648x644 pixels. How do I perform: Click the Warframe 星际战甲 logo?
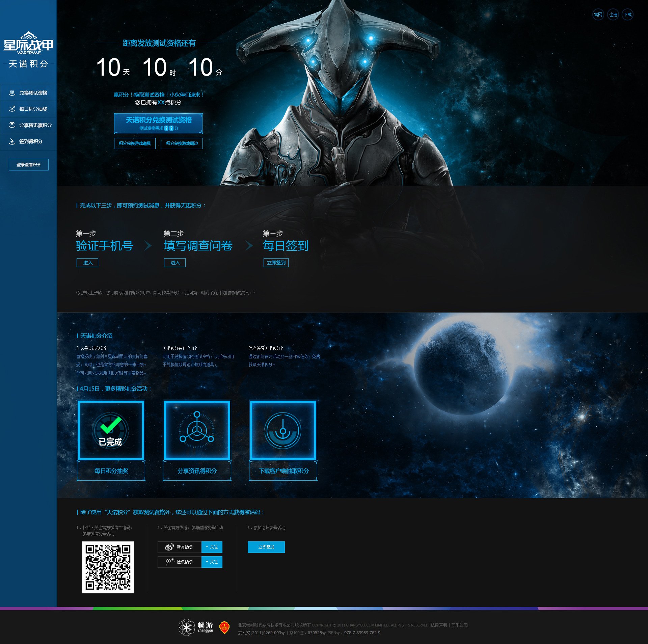(x=28, y=43)
